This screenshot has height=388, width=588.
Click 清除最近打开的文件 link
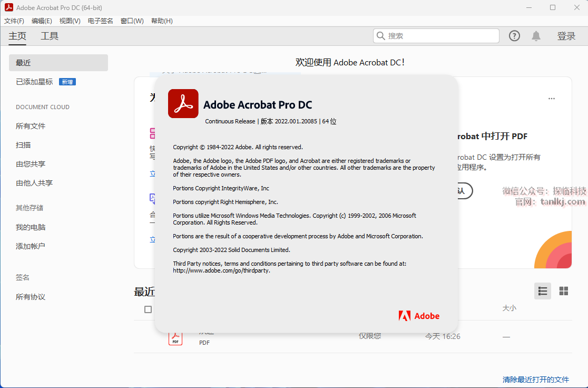coord(536,380)
